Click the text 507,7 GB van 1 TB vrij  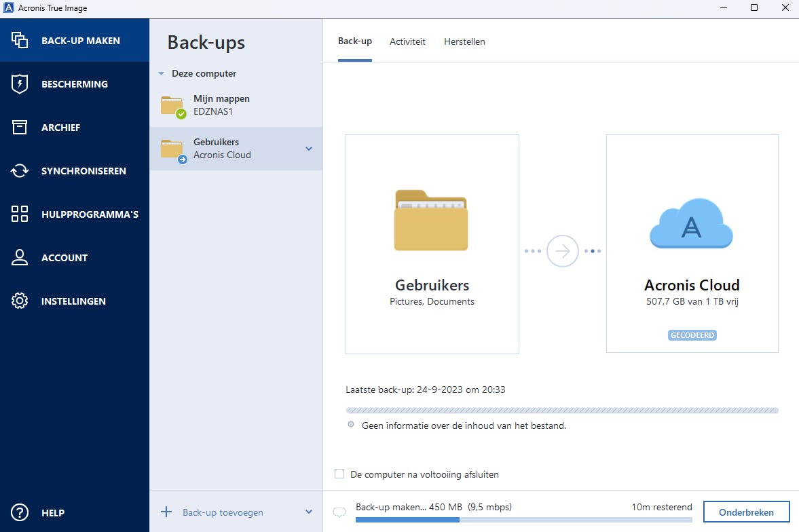pyautogui.click(x=692, y=302)
